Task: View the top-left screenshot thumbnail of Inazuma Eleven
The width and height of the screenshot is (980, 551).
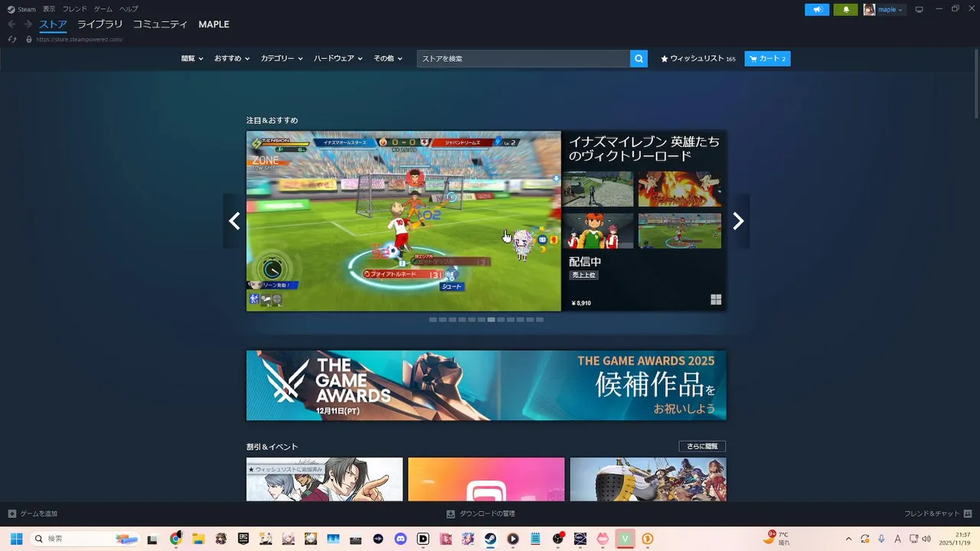Action: 598,189
